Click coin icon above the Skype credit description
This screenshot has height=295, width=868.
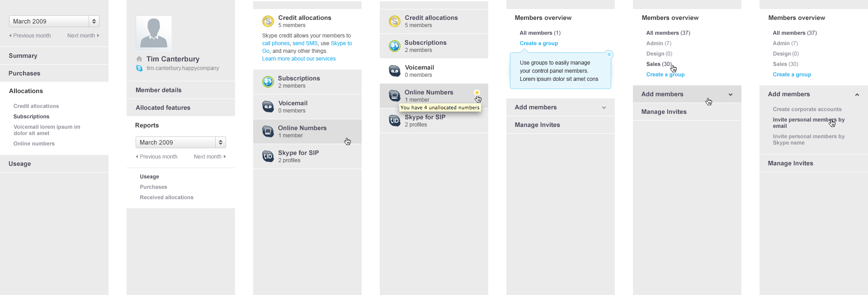[268, 21]
